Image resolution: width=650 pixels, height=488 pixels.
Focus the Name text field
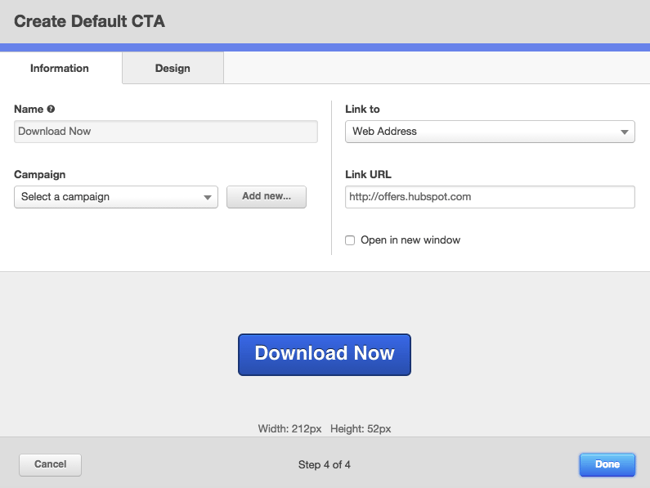(165, 131)
